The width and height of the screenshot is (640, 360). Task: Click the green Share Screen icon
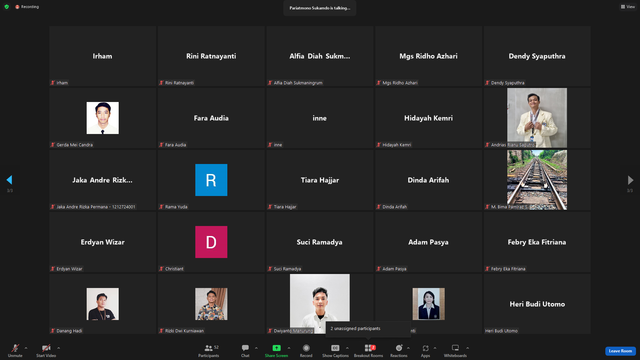point(276,348)
